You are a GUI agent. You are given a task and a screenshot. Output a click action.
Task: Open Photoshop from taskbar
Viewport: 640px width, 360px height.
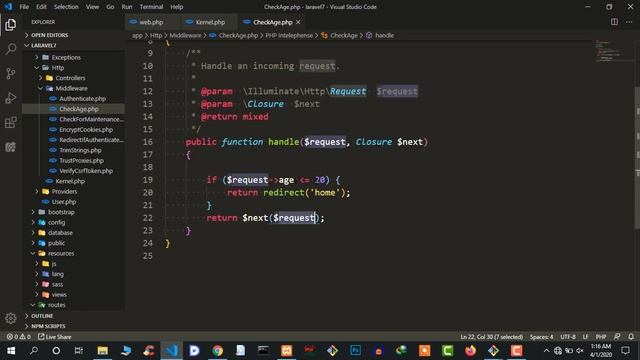356,351
